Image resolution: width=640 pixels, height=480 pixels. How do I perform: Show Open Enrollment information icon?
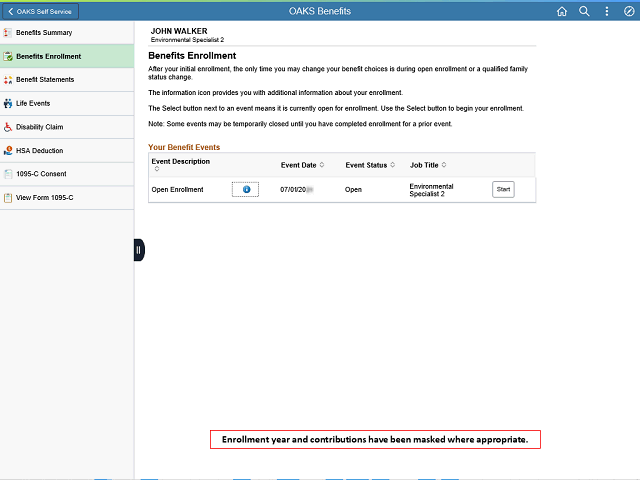245,189
